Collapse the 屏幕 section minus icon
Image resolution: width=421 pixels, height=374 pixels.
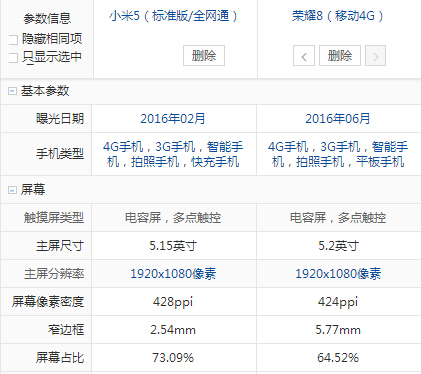click(x=12, y=190)
